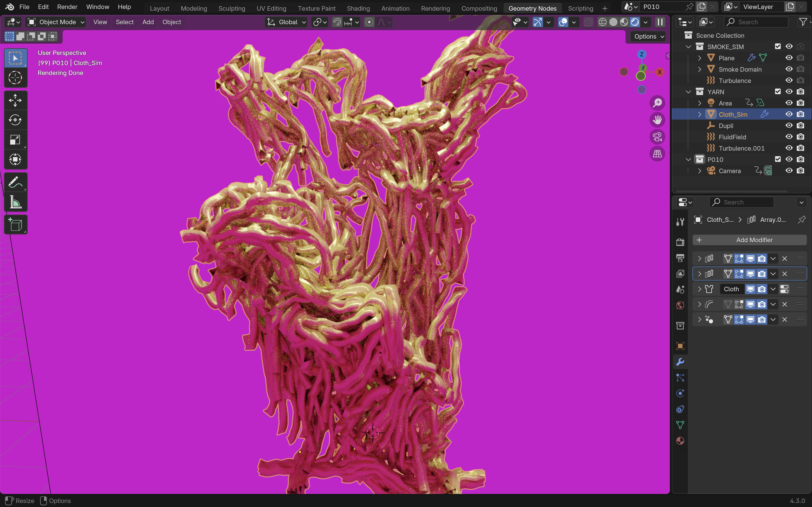This screenshot has width=812, height=507.
Task: Open the Tool properties tab
Action: (680, 222)
